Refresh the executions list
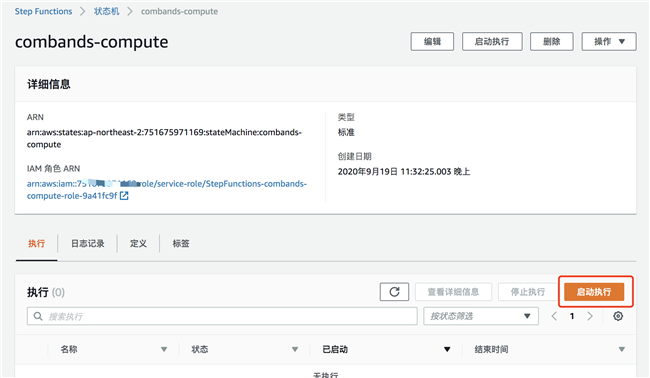Image resolution: width=650 pixels, height=378 pixels. click(394, 292)
